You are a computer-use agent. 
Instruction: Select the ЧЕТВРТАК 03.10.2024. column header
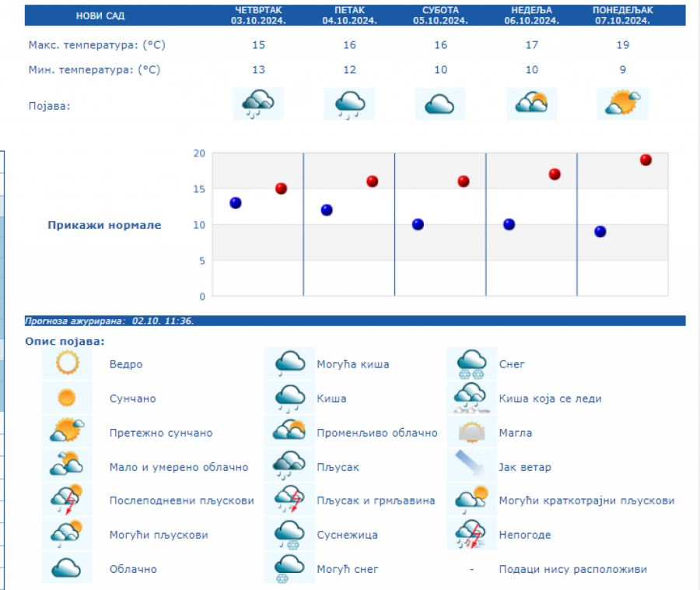[258, 16]
